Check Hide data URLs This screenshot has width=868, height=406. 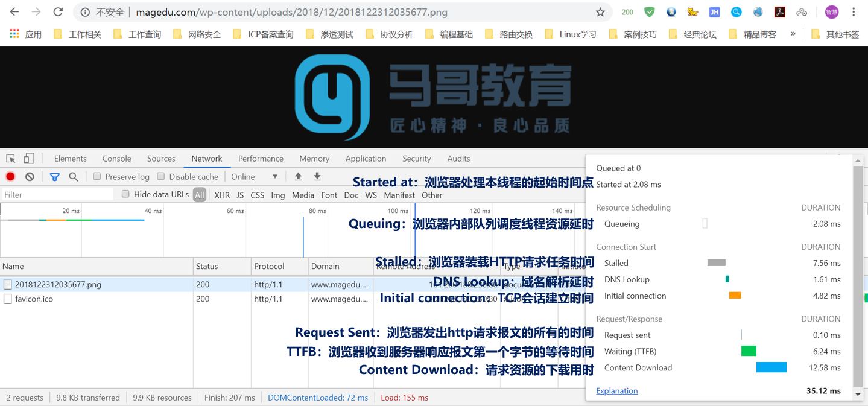125,194
